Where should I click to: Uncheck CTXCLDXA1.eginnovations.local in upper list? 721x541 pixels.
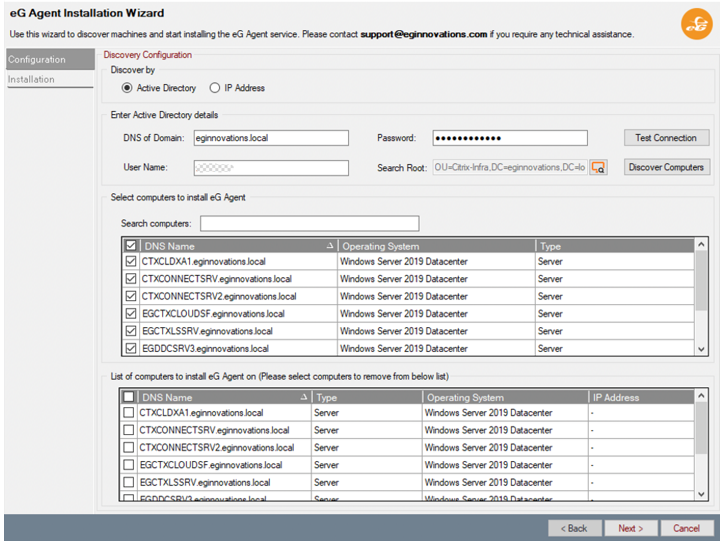pos(131,261)
